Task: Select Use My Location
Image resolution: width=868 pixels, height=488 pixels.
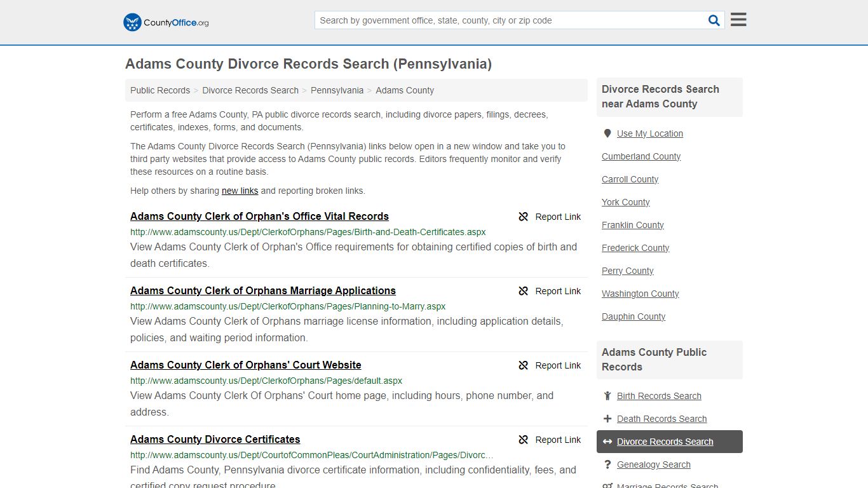Action: pos(650,133)
